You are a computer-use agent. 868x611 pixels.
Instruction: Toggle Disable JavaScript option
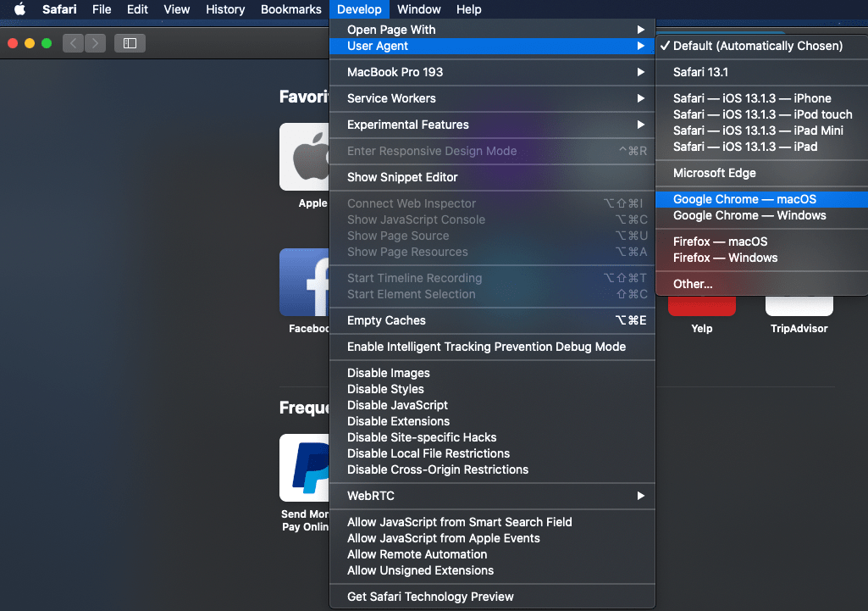(x=492, y=405)
